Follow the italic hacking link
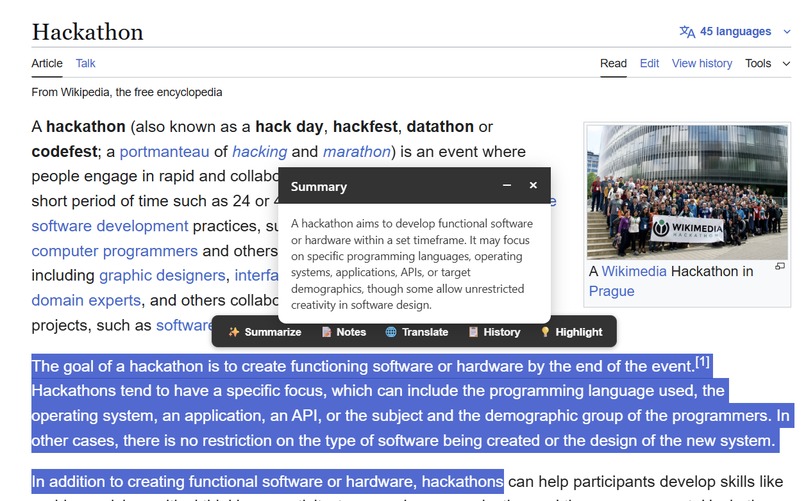This screenshot has width=806, height=501. 260,152
